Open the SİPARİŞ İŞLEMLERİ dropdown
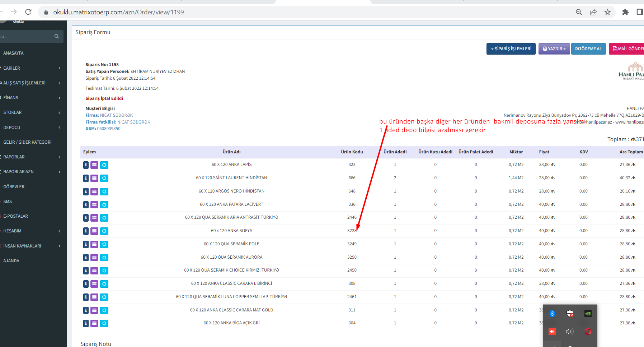This screenshot has width=644, height=347. (x=511, y=49)
